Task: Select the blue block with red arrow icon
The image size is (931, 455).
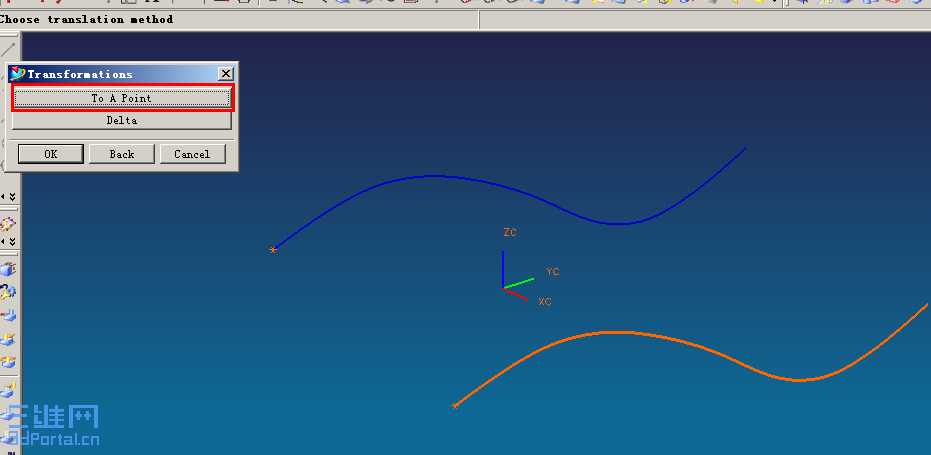Action: click(x=8, y=315)
